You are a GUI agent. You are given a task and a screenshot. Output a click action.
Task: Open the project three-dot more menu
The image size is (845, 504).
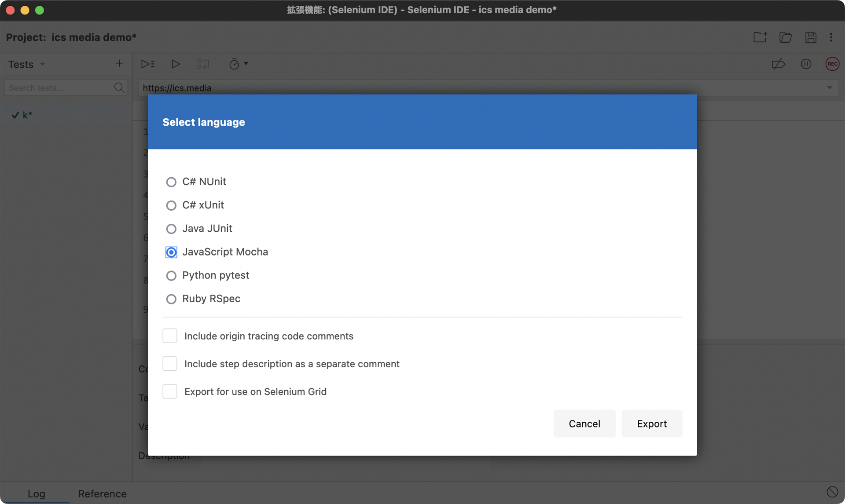[831, 37]
